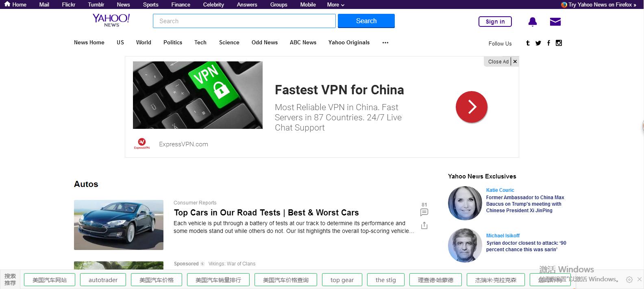644x289 pixels.
Task: Open Top Cars in Our Road Tests article
Action: (266, 213)
